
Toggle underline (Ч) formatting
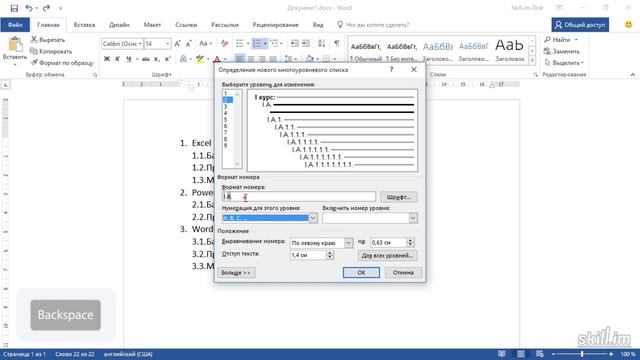pos(128,59)
